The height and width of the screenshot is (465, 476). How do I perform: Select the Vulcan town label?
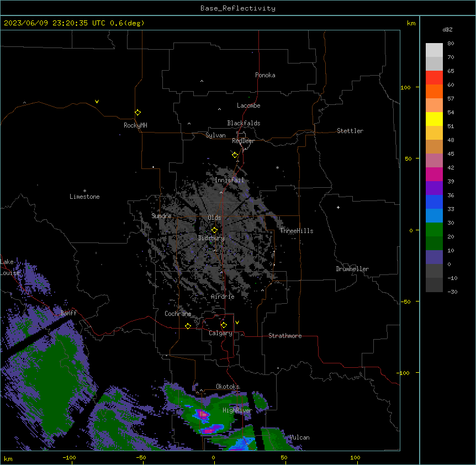click(x=299, y=437)
